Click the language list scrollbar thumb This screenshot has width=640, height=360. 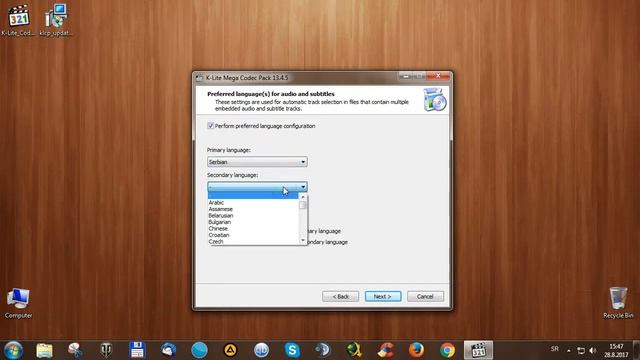point(303,204)
